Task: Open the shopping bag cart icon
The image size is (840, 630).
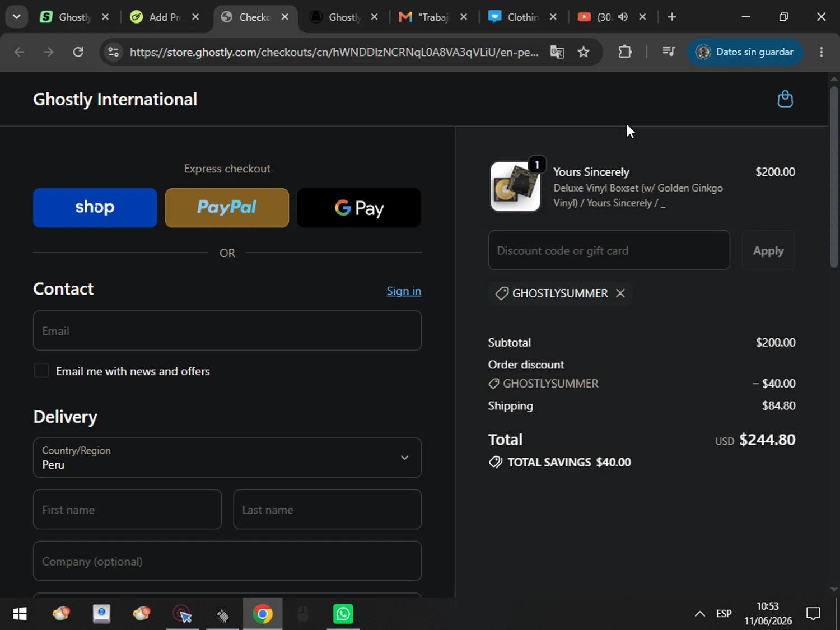Action: pos(785,99)
